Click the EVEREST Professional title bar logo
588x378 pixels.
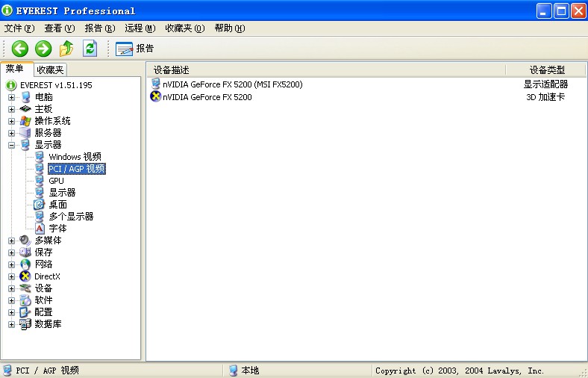click(7, 10)
